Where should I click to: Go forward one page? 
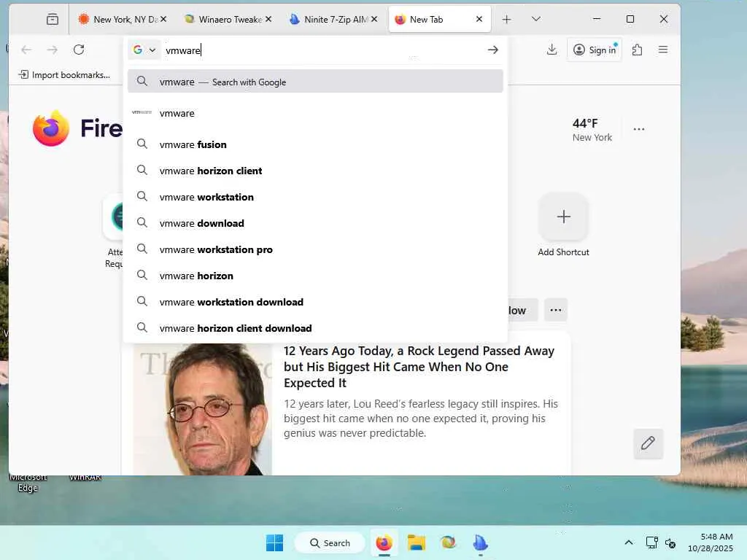pyautogui.click(x=53, y=50)
